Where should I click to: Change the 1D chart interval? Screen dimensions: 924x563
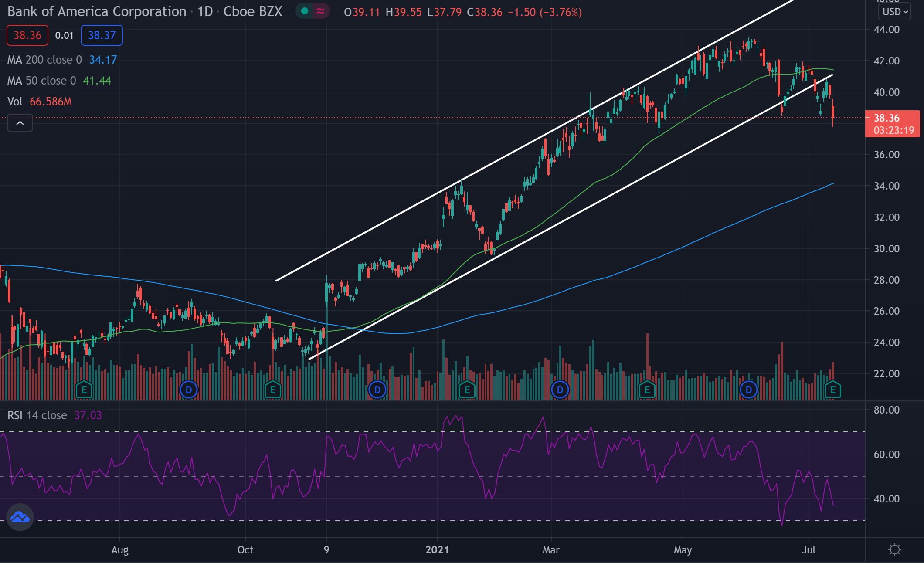[x=205, y=12]
